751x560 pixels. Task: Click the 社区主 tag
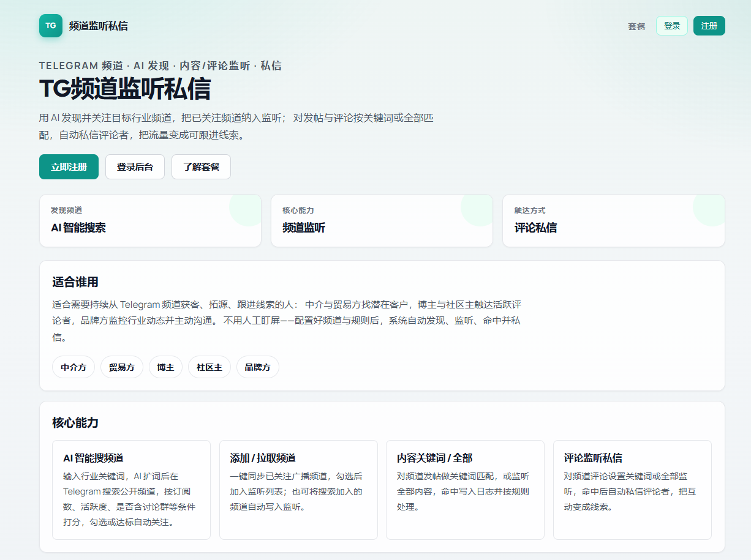pyautogui.click(x=209, y=367)
